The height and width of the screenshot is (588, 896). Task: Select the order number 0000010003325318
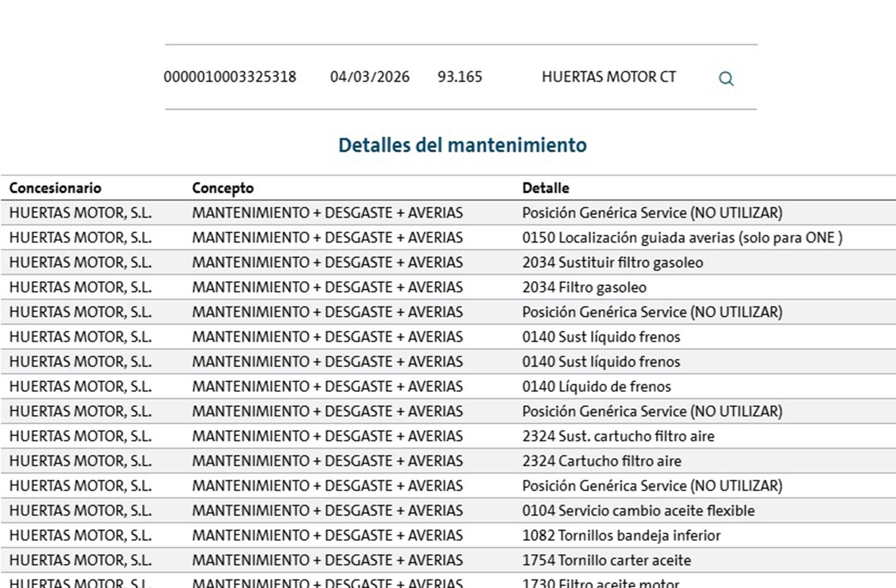point(230,77)
